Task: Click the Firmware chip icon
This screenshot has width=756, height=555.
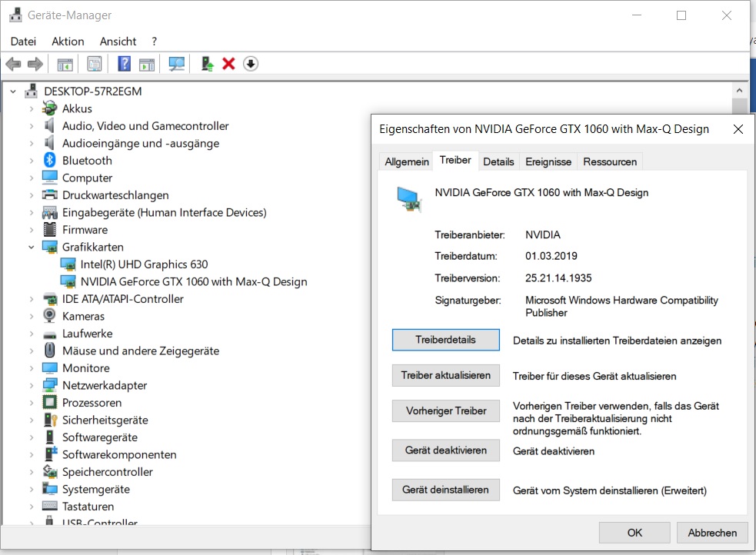Action: pyautogui.click(x=50, y=229)
